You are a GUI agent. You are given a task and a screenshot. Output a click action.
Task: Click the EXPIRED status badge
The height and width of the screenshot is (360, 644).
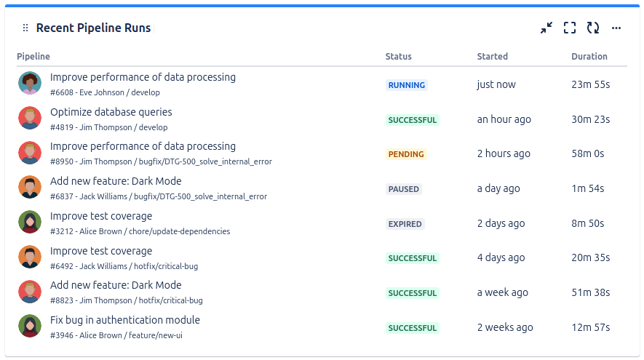tap(405, 224)
